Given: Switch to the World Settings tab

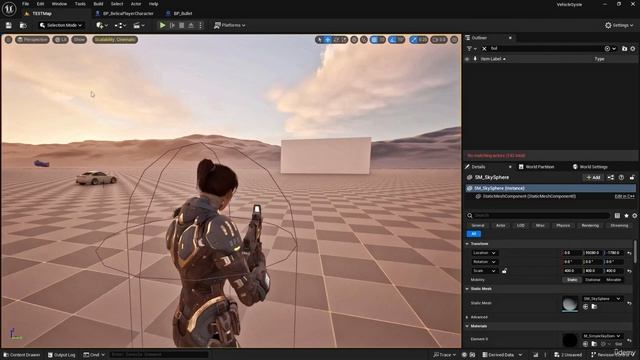Looking at the screenshot, I should (590, 167).
